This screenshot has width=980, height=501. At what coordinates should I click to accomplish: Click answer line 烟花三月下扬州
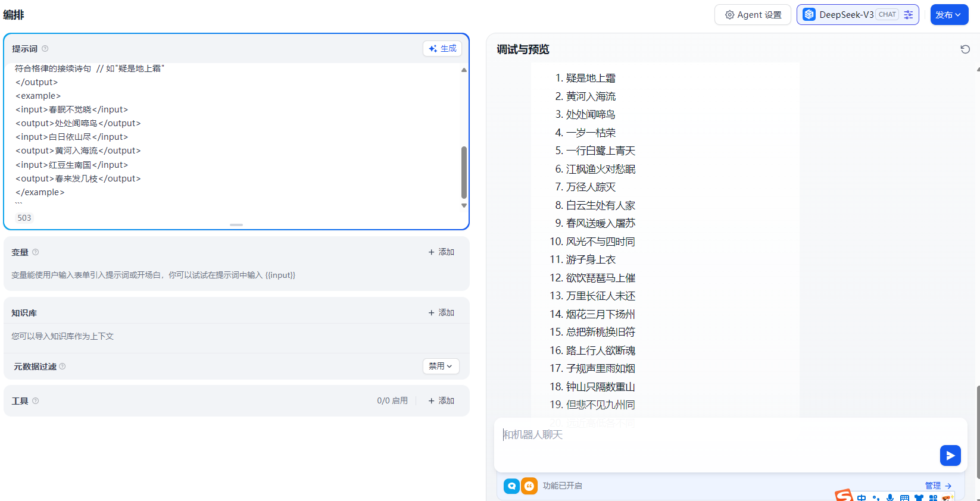tap(601, 314)
